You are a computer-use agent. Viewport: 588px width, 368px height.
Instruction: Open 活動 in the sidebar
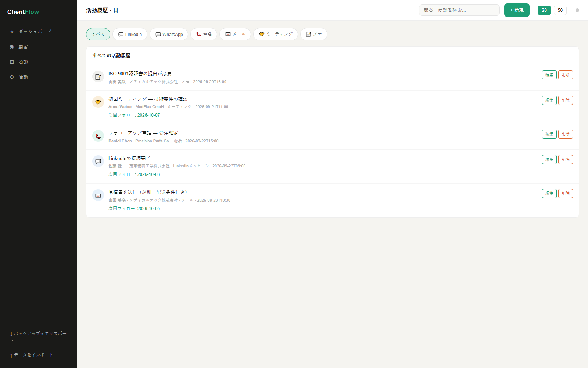39,77
